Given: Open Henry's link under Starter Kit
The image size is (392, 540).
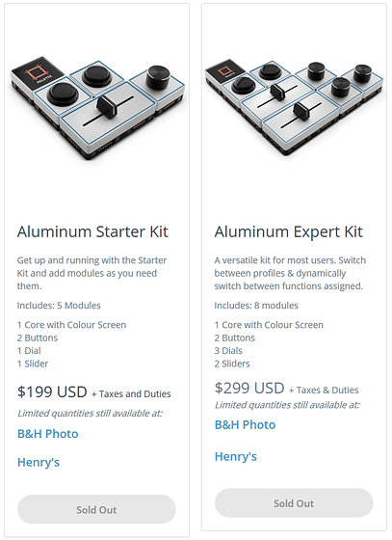Looking at the screenshot, I should tap(39, 462).
